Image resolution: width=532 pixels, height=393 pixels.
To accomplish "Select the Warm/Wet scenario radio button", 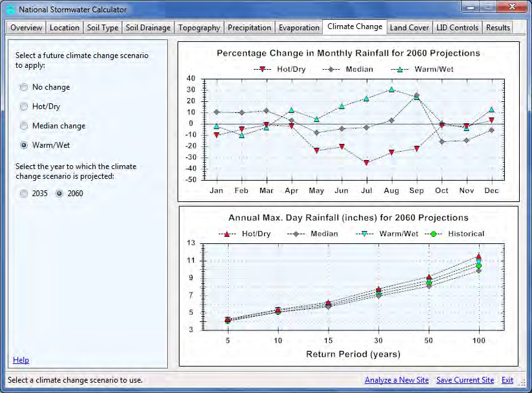I will [25, 145].
